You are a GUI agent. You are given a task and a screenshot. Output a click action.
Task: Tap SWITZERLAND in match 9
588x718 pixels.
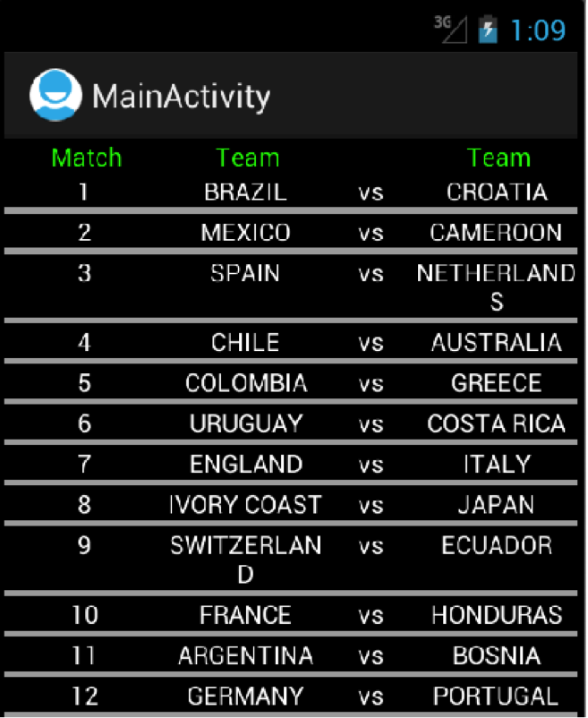tap(246, 560)
